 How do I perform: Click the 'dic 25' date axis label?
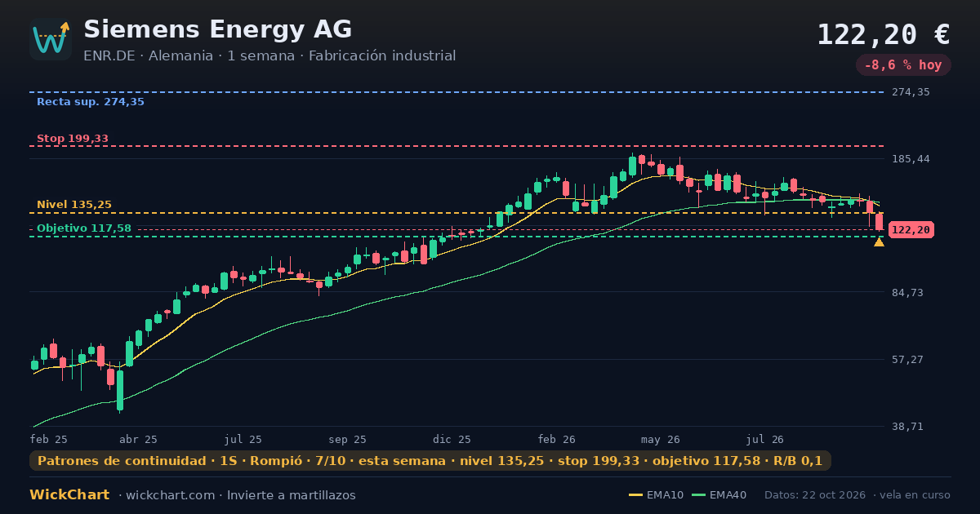click(x=452, y=439)
